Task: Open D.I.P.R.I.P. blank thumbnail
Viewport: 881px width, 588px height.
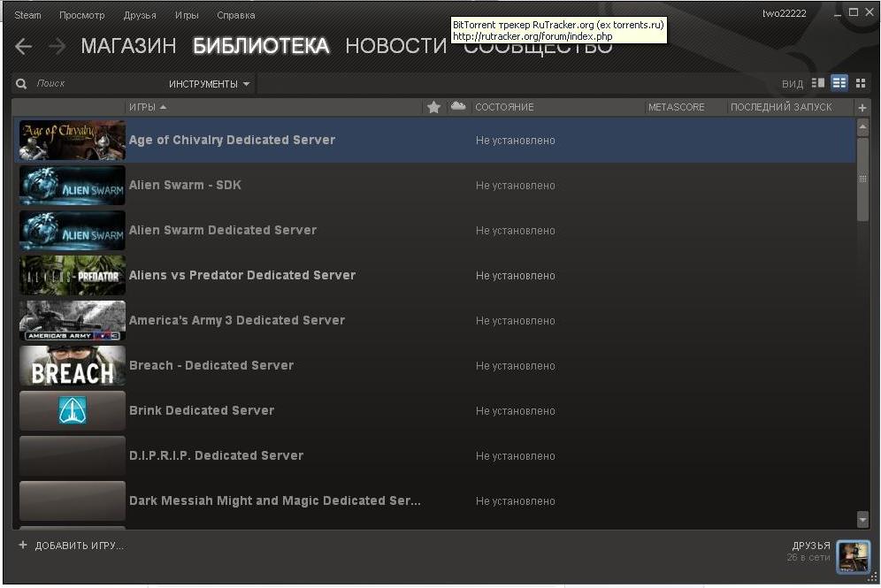Action: pyautogui.click(x=72, y=455)
